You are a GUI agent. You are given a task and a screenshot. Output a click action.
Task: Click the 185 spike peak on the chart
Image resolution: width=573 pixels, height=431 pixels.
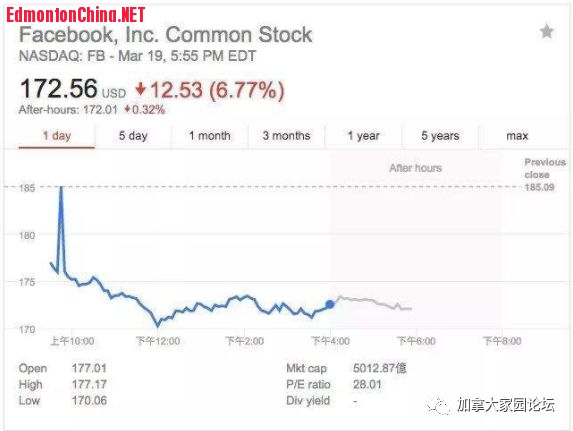coord(61,188)
